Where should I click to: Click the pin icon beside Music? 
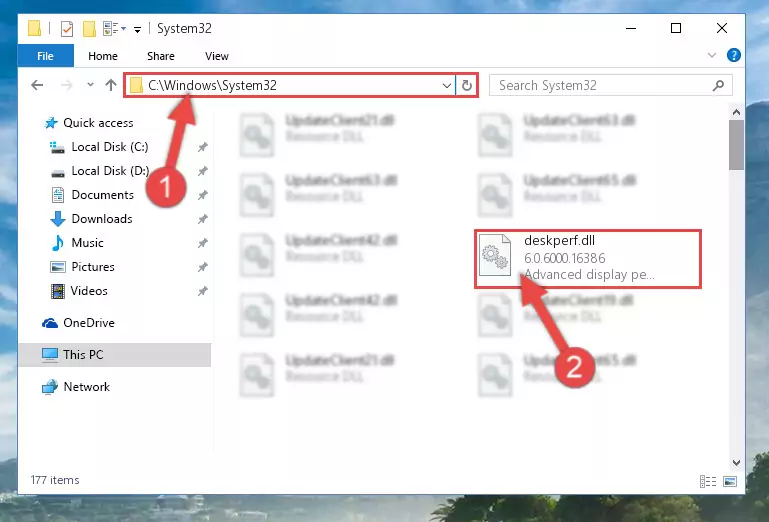click(203, 243)
